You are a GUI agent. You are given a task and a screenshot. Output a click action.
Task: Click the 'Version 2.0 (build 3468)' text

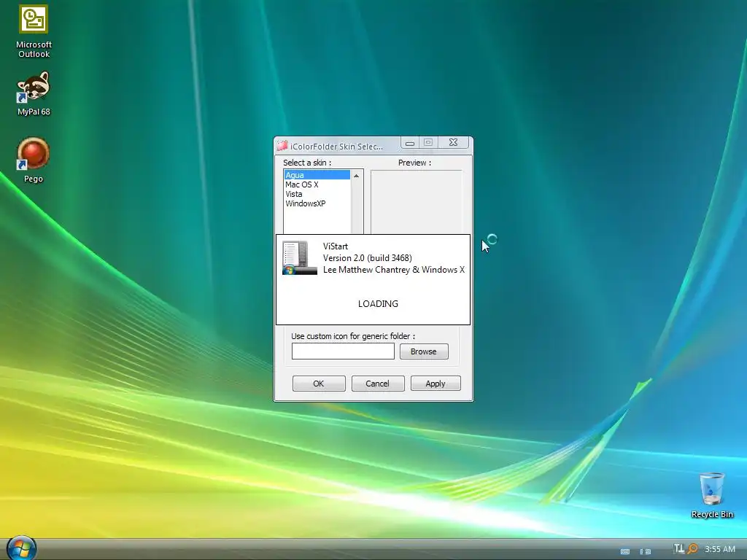coord(368,257)
